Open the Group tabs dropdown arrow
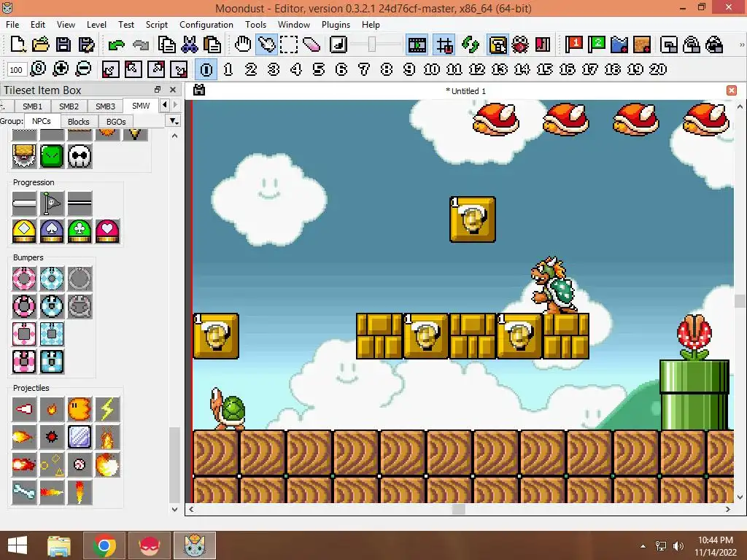 point(174,121)
